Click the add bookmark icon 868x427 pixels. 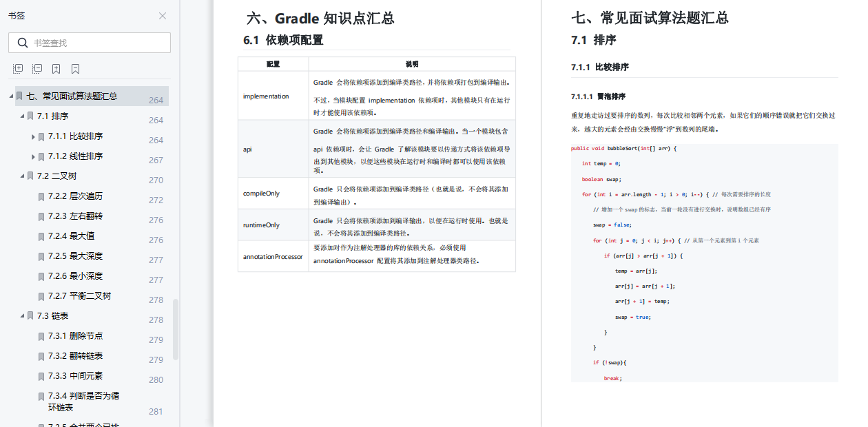coord(56,69)
